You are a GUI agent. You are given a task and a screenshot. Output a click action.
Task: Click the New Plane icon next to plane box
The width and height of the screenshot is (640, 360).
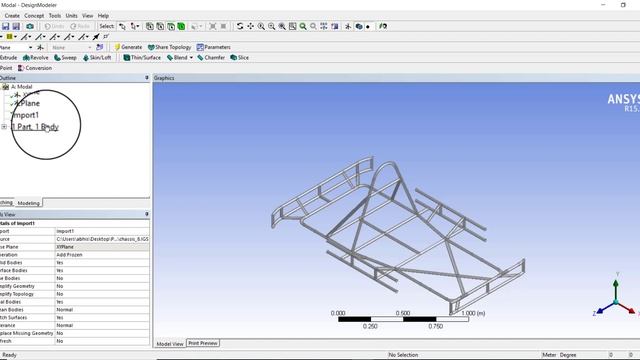(x=40, y=47)
